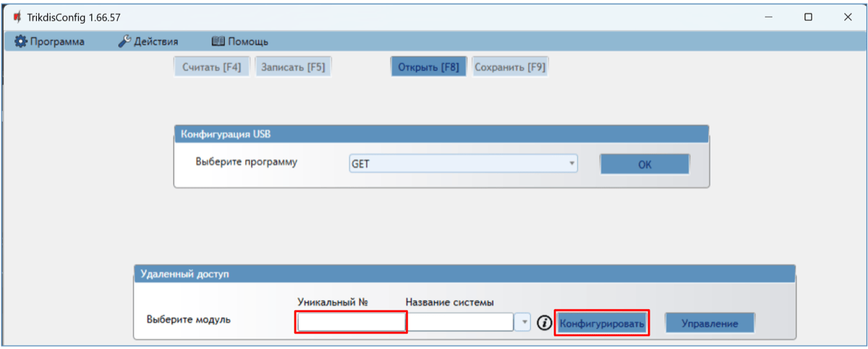Screen dimensions: 868x349
Task: Click the info icon next to Название системы
Action: coord(545,323)
